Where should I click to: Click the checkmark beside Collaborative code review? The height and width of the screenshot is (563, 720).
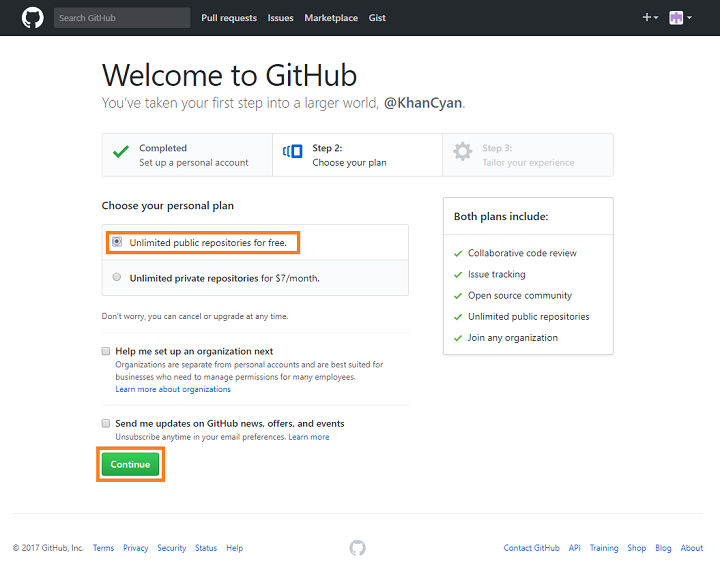pyautogui.click(x=458, y=253)
